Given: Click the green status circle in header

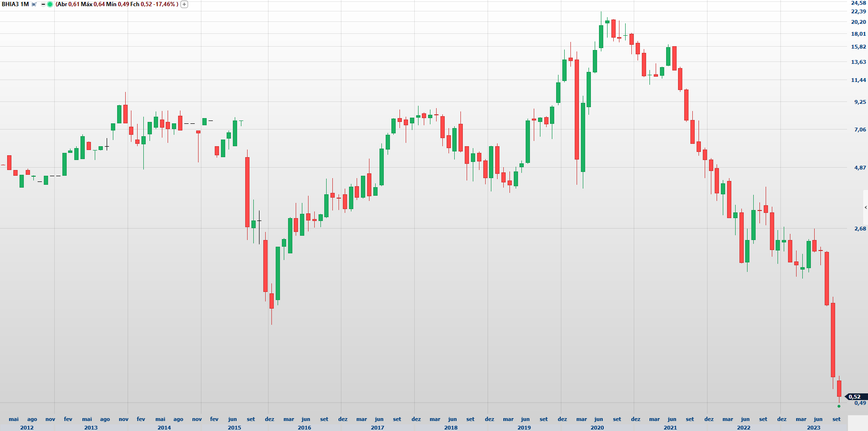Looking at the screenshot, I should [50, 4].
